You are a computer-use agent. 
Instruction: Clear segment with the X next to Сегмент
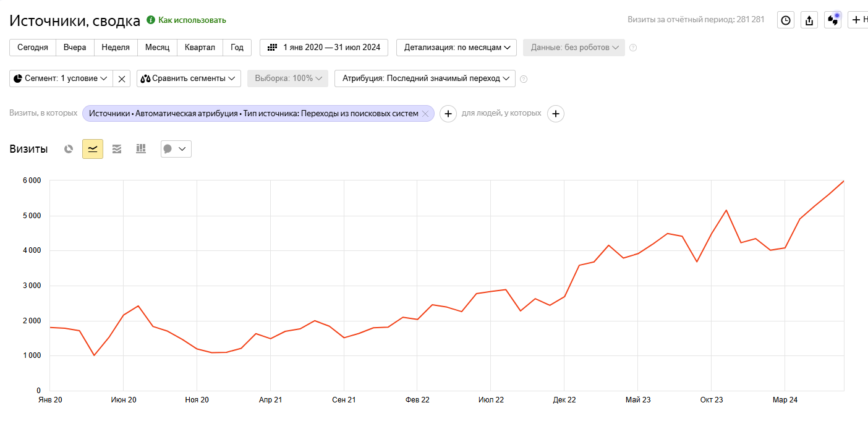click(x=122, y=79)
